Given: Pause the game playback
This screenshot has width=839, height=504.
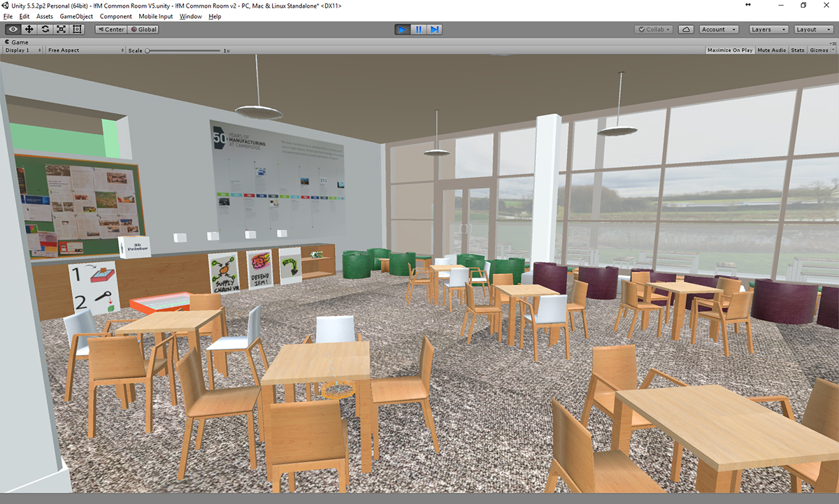Looking at the screenshot, I should [x=418, y=29].
